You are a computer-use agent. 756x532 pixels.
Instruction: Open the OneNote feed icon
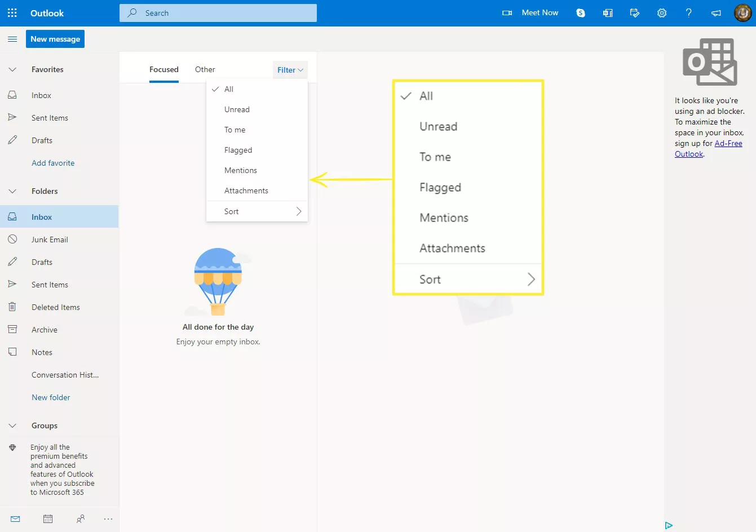coord(607,12)
